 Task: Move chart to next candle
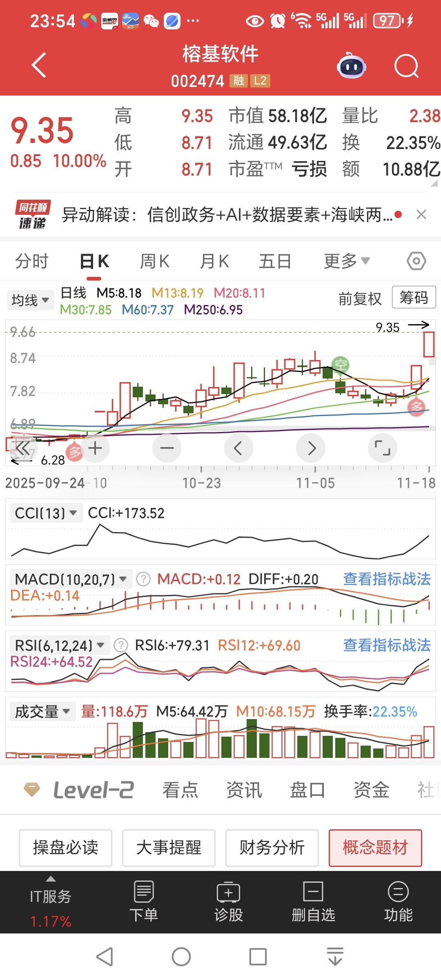[311, 448]
